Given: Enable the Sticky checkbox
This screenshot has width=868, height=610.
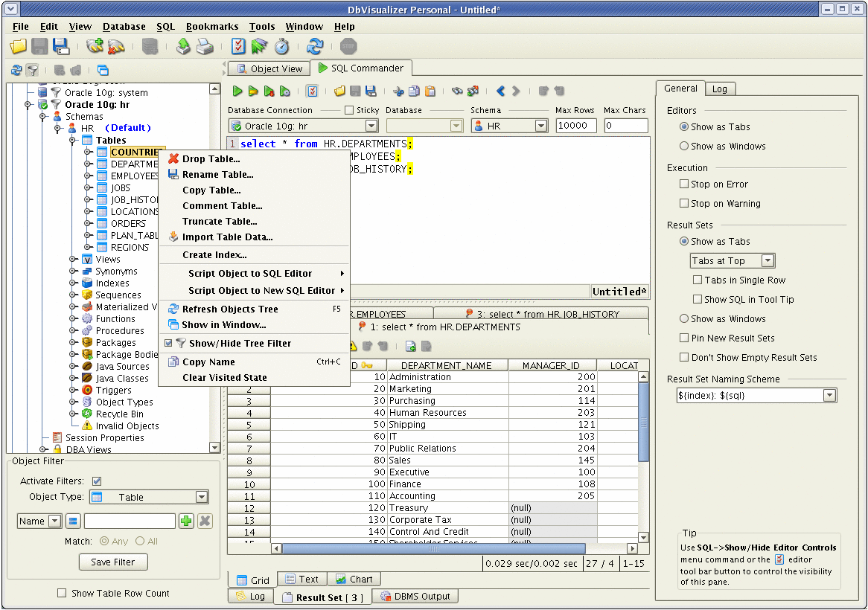Looking at the screenshot, I should (349, 110).
